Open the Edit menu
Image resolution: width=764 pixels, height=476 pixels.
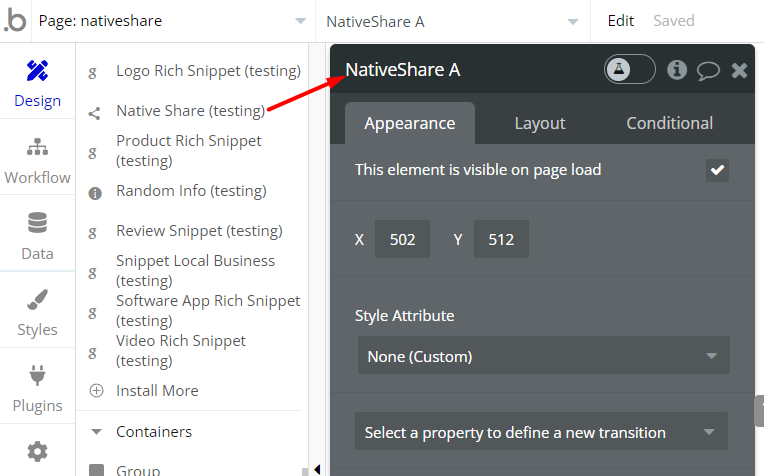point(621,21)
